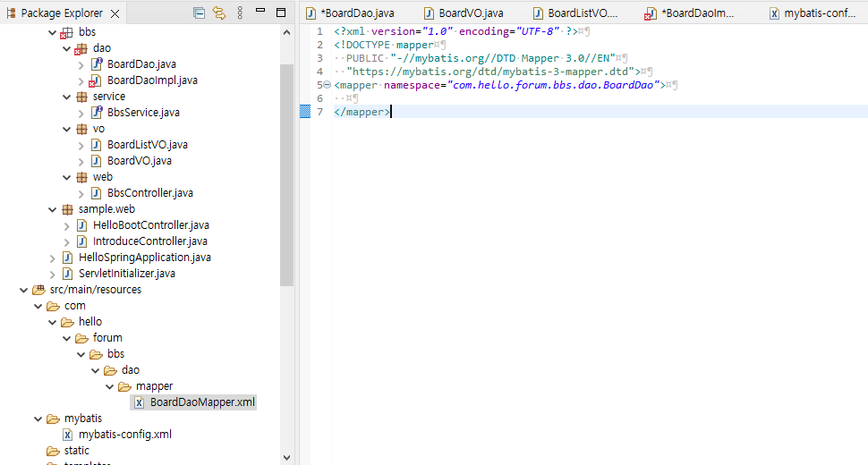The width and height of the screenshot is (868, 465).
Task: Click the Package Explorer scroll down arrow
Action: [286, 457]
